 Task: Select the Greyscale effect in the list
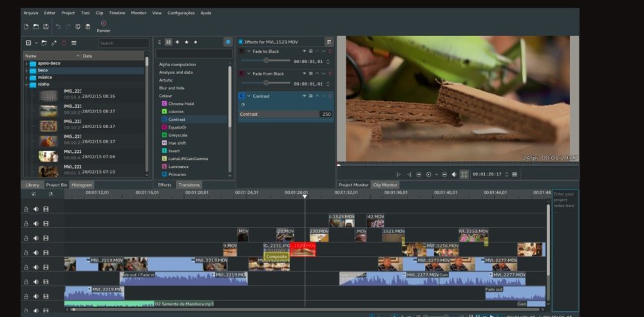[x=178, y=135]
